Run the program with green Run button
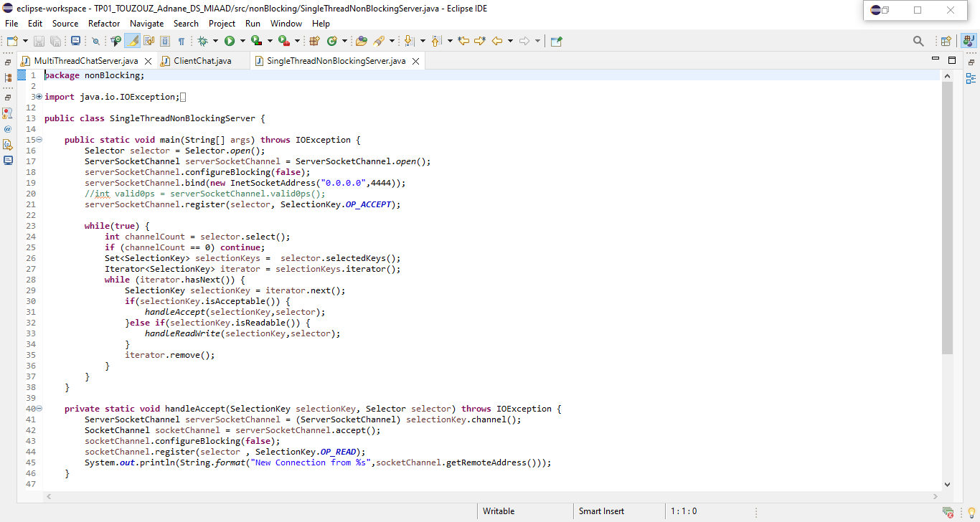The image size is (980, 522). pyautogui.click(x=229, y=41)
